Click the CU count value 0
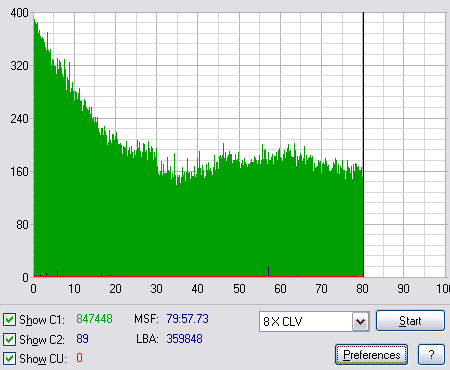Screen dimensions: 450x370 (79, 358)
